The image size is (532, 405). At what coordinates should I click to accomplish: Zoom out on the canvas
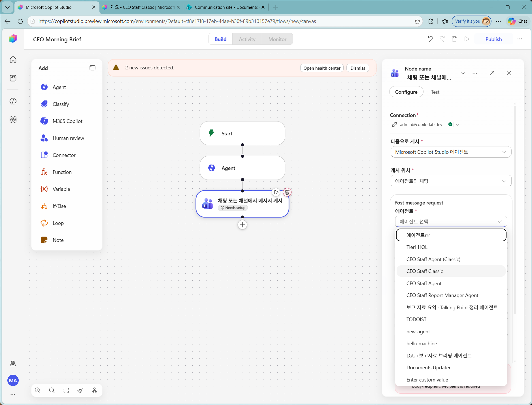(52, 391)
